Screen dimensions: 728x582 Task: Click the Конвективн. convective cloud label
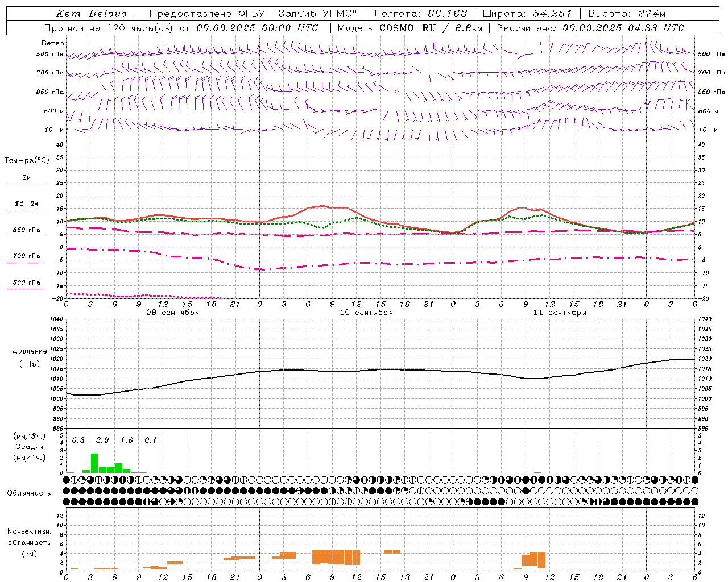pos(29,531)
